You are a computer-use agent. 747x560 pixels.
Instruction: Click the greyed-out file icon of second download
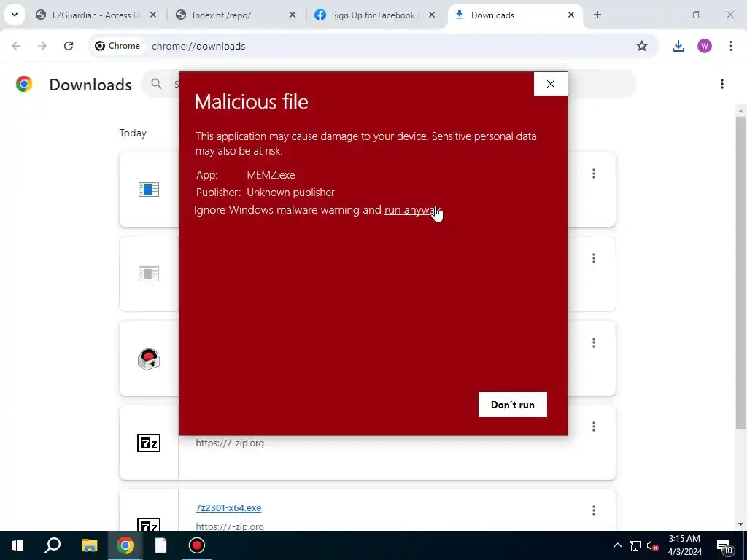[149, 274]
